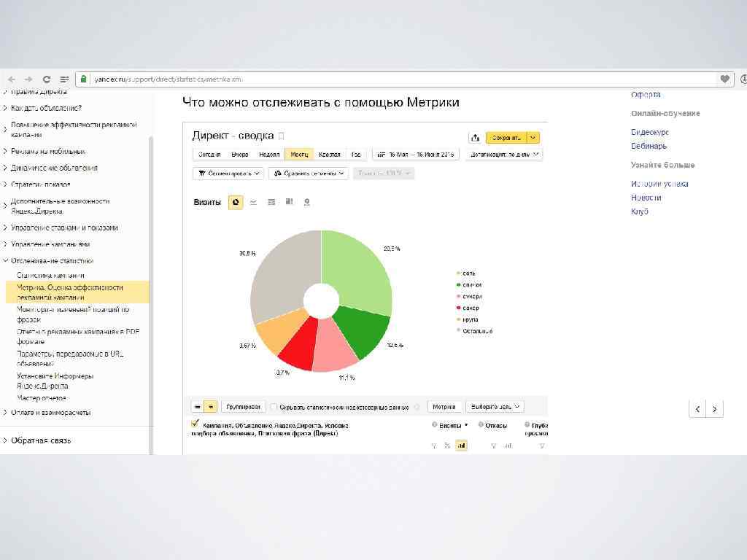Select the Сегодня period tab
Screen dimensions: 747x560
click(x=209, y=155)
